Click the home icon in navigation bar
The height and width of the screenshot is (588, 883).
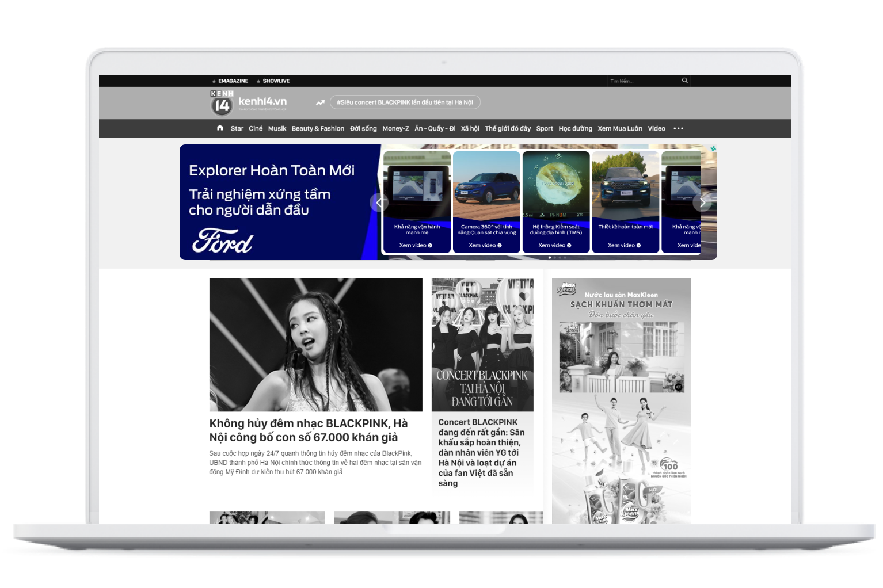tap(220, 128)
